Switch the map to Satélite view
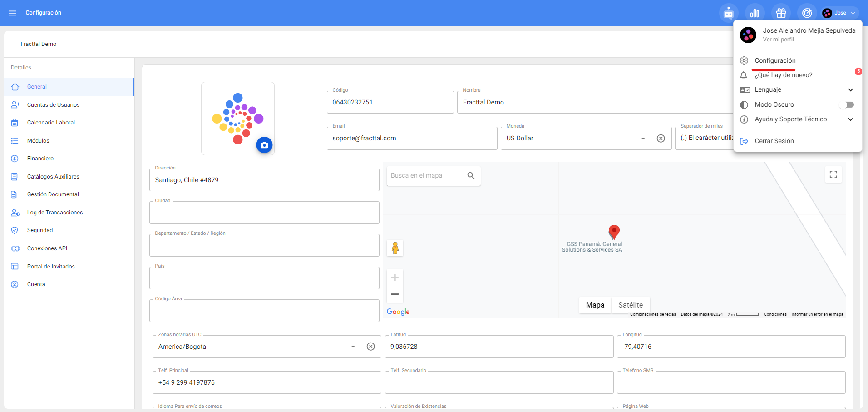The height and width of the screenshot is (412, 868). click(x=630, y=305)
